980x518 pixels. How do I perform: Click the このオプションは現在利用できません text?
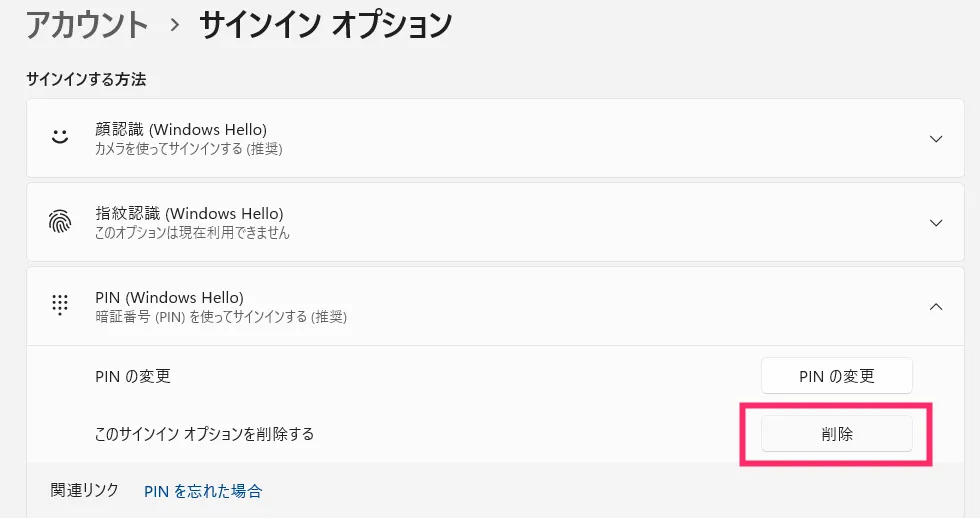click(192, 232)
